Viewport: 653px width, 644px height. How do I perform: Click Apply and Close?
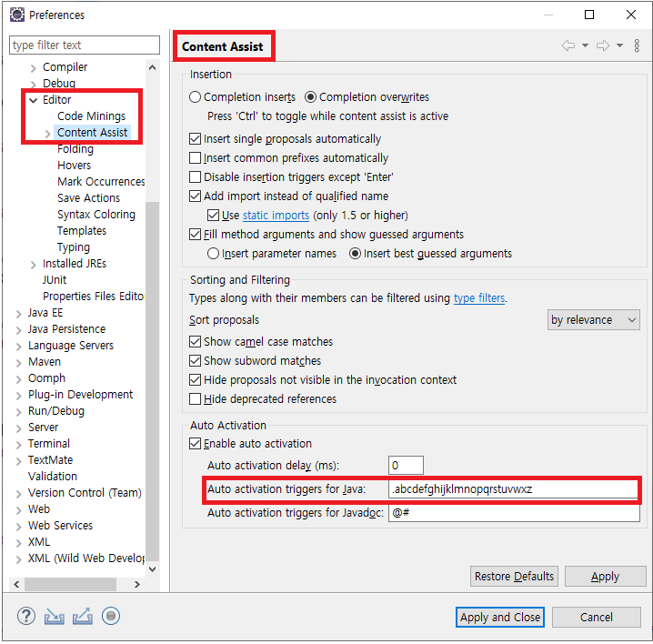click(x=499, y=617)
